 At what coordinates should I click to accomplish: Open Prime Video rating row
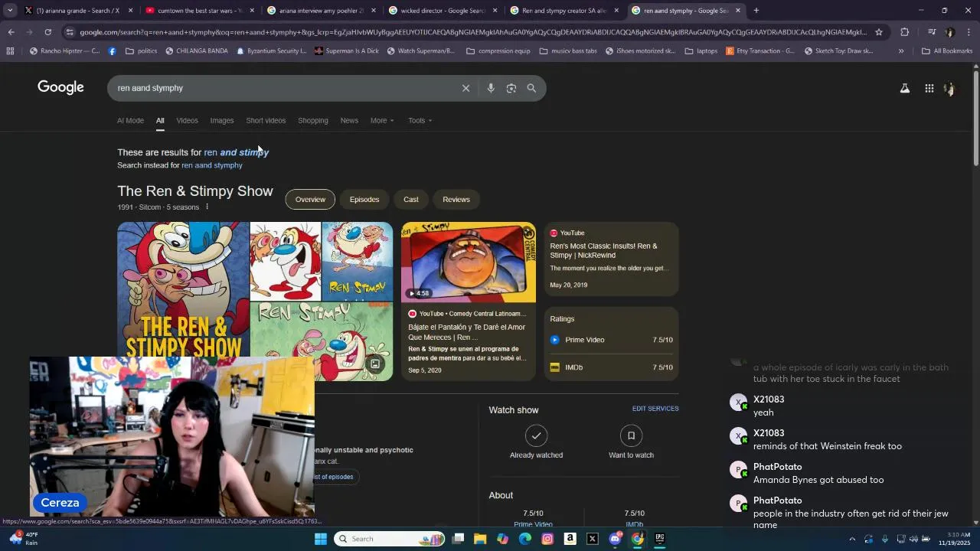pos(612,340)
